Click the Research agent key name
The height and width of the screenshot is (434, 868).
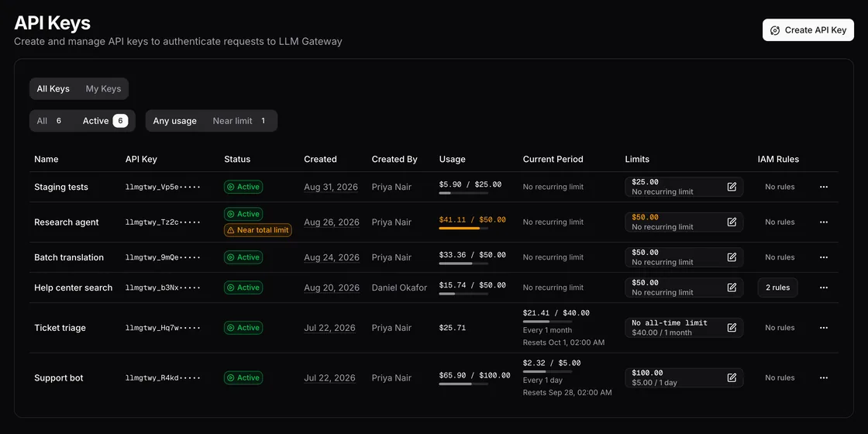pyautogui.click(x=67, y=222)
